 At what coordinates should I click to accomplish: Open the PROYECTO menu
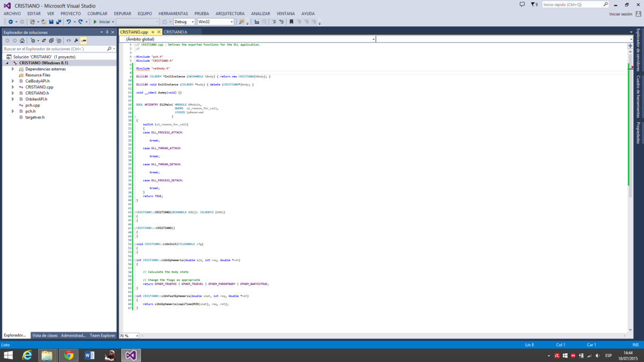pos(71,13)
